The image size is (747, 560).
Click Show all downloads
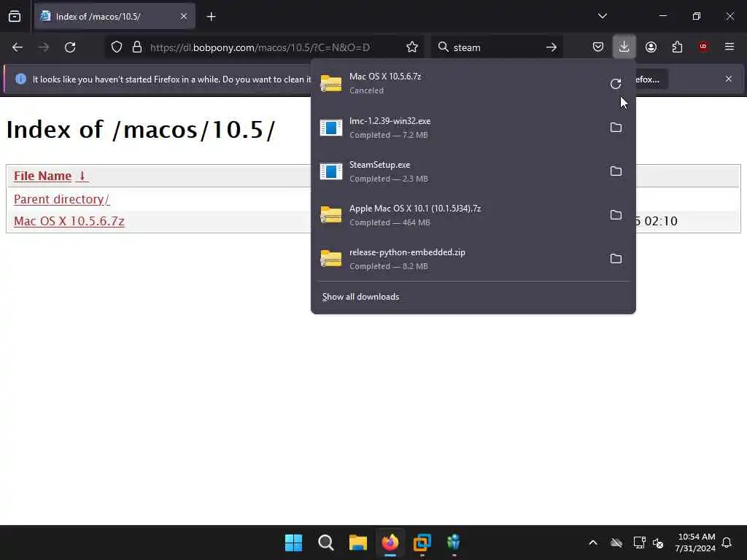click(360, 297)
